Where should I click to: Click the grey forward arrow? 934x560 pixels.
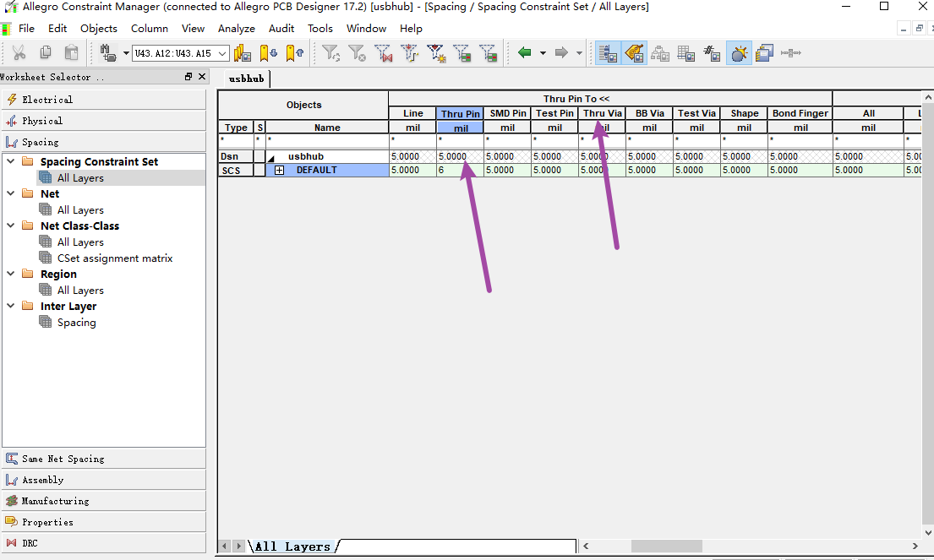tap(561, 52)
